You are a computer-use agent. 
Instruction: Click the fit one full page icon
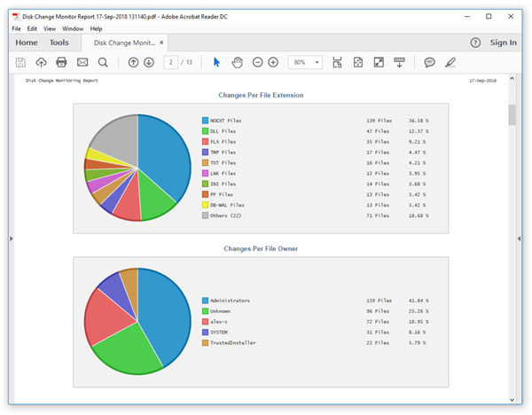coord(358,62)
